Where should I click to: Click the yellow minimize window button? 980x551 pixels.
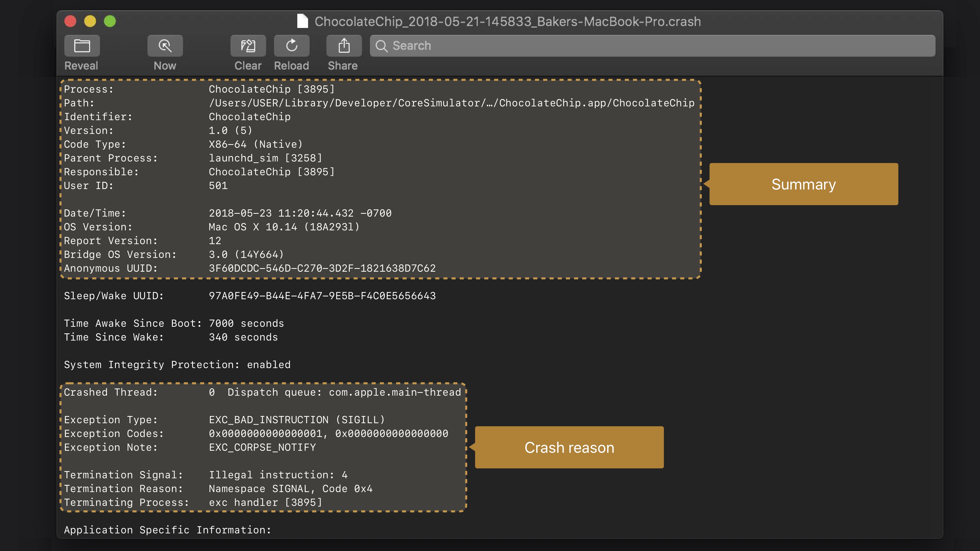click(x=90, y=21)
